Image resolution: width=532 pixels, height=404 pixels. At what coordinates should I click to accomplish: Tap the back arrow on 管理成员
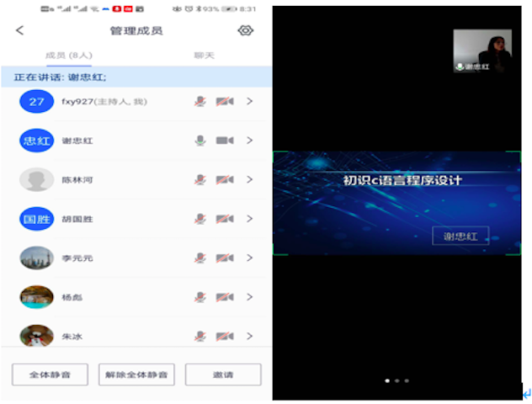click(x=20, y=31)
